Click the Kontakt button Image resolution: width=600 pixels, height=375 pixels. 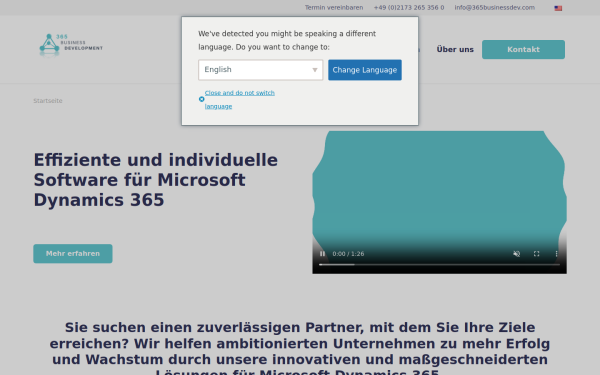tap(523, 49)
